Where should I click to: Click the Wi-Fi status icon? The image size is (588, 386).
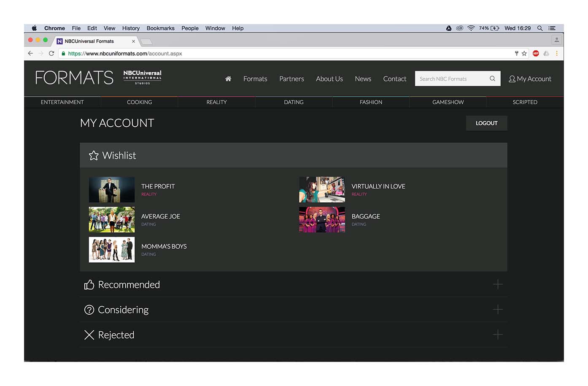pos(471,28)
